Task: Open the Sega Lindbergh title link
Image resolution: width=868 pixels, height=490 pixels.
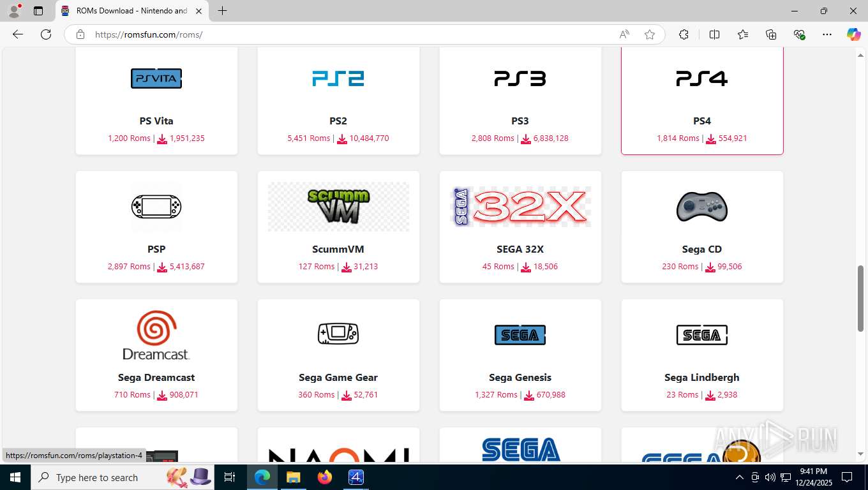Action: point(702,377)
